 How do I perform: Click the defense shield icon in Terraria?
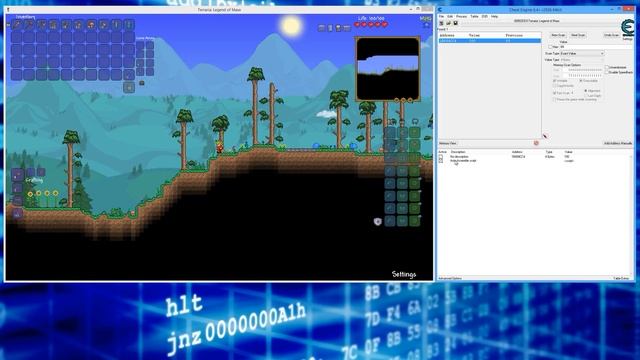(x=378, y=222)
